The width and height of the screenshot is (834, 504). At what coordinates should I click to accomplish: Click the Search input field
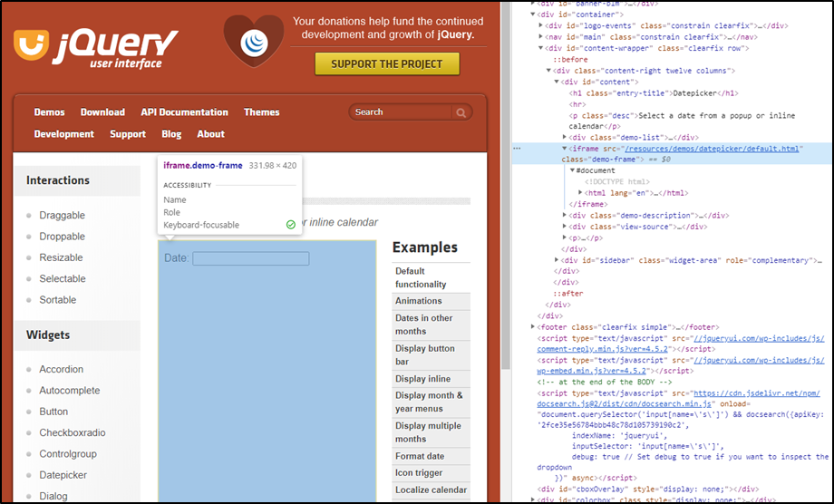(402, 112)
